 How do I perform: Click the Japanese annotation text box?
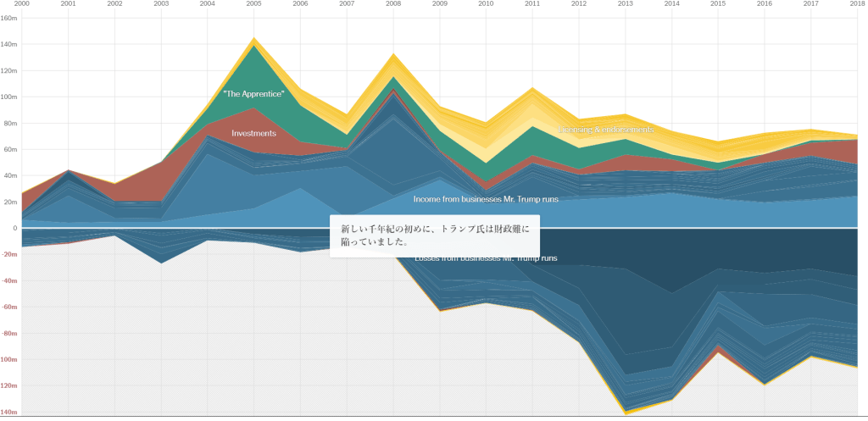click(434, 235)
